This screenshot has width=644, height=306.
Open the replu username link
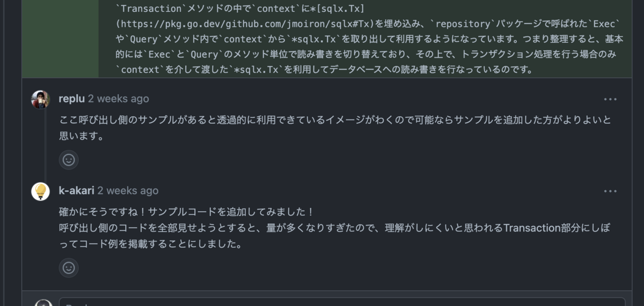[72, 99]
